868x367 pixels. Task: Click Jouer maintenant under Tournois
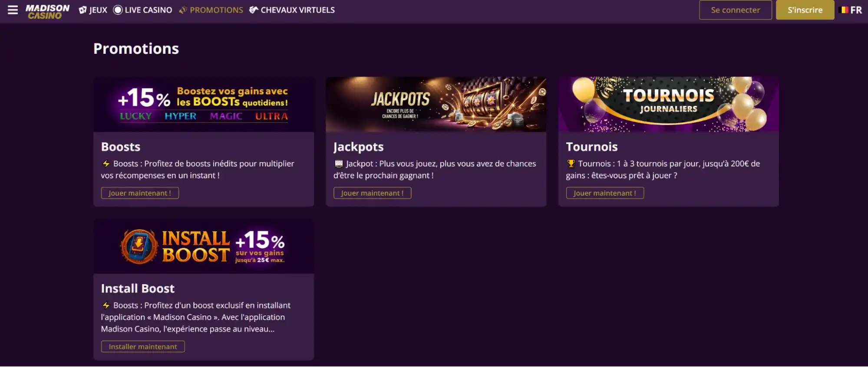click(x=604, y=193)
